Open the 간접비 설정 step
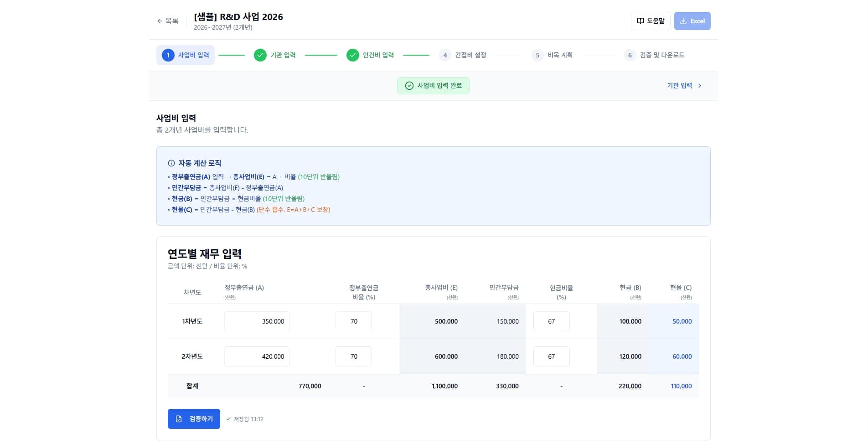 [x=463, y=55]
